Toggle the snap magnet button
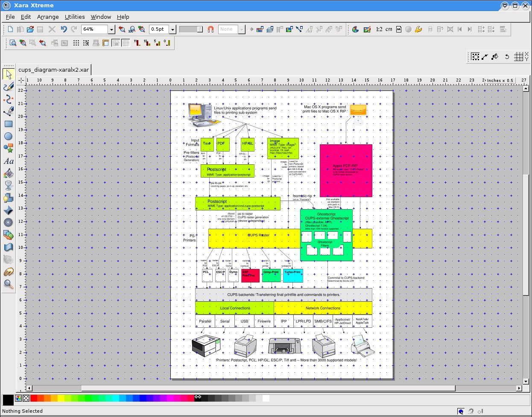This screenshot has height=417, width=532. click(x=210, y=29)
